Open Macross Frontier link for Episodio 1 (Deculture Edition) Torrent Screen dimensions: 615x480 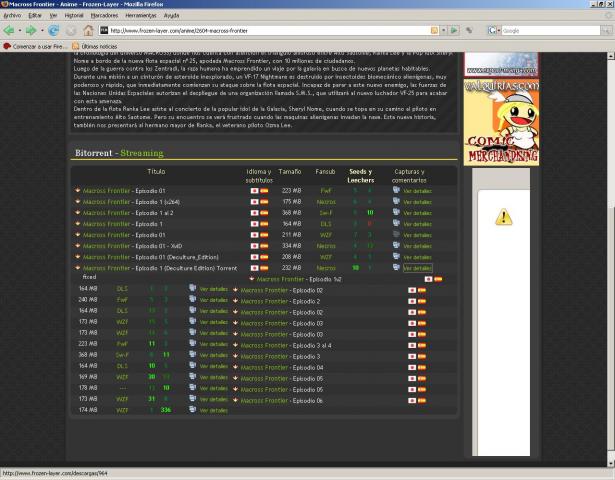point(106,268)
